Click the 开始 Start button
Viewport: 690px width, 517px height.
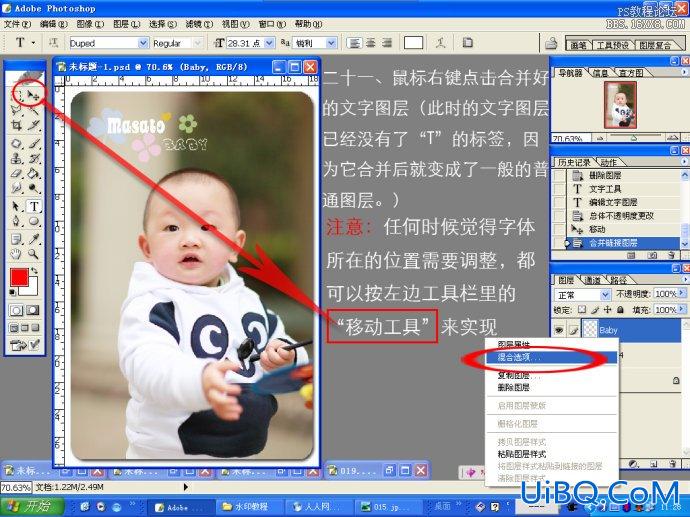tap(33, 506)
